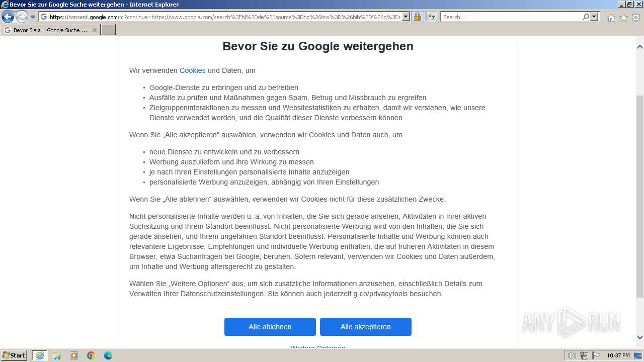The height and width of the screenshot is (362, 644).
Task: Open File Explorer taskbar icon
Action: [x=57, y=355]
